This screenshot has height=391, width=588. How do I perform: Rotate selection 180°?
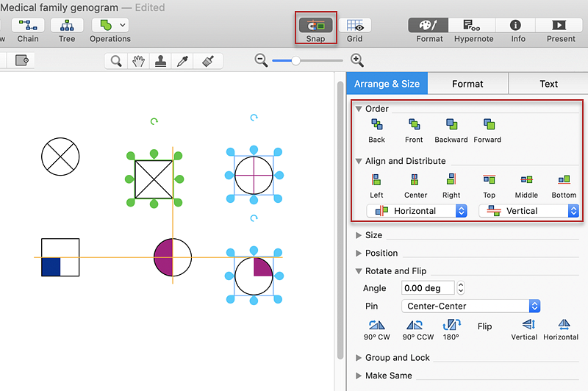451,330
